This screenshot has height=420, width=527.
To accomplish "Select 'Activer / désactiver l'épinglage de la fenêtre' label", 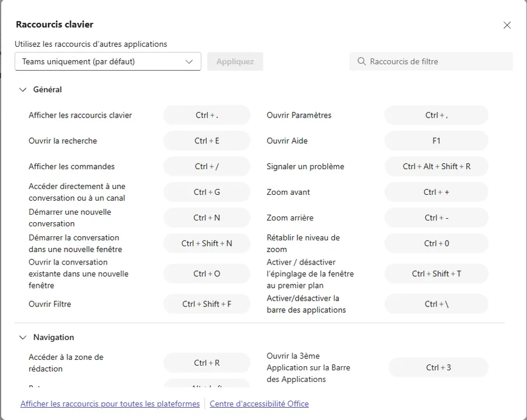I will point(310,274).
